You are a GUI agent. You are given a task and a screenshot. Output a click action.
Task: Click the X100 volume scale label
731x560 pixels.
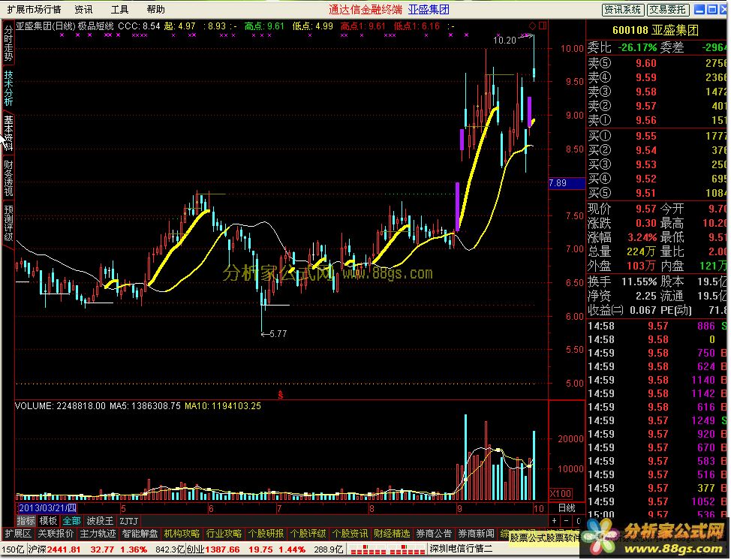point(561,494)
